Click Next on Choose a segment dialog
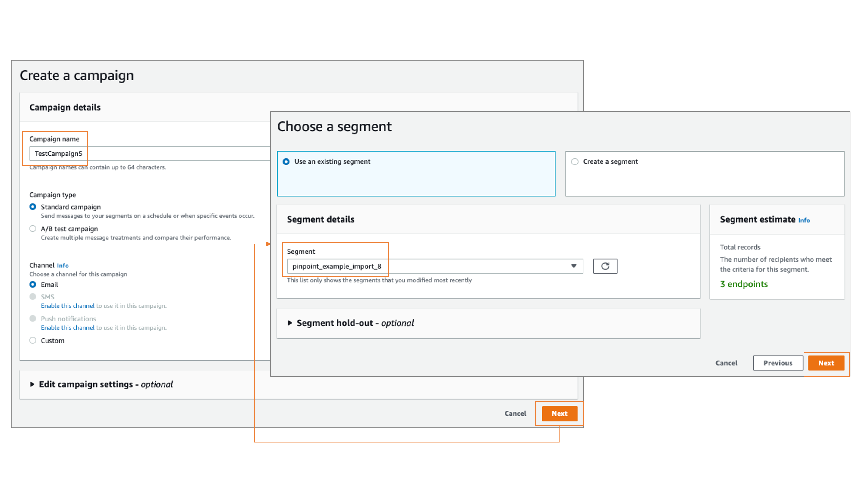This screenshot has width=868, height=488. pyautogui.click(x=826, y=363)
